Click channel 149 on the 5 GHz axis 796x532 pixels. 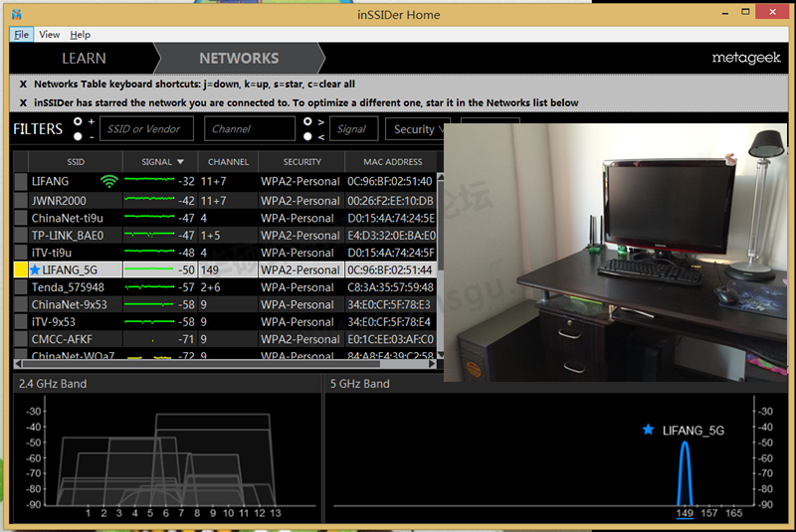click(x=685, y=513)
